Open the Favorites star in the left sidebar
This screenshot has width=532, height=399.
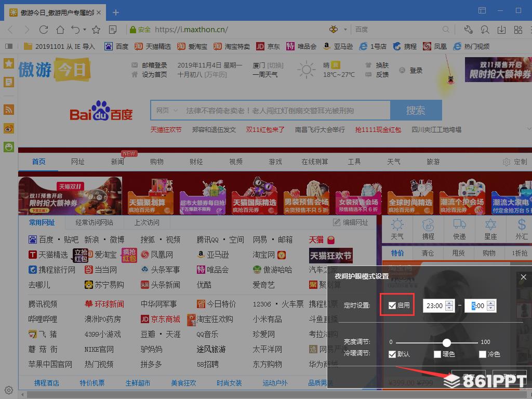[x=9, y=63]
